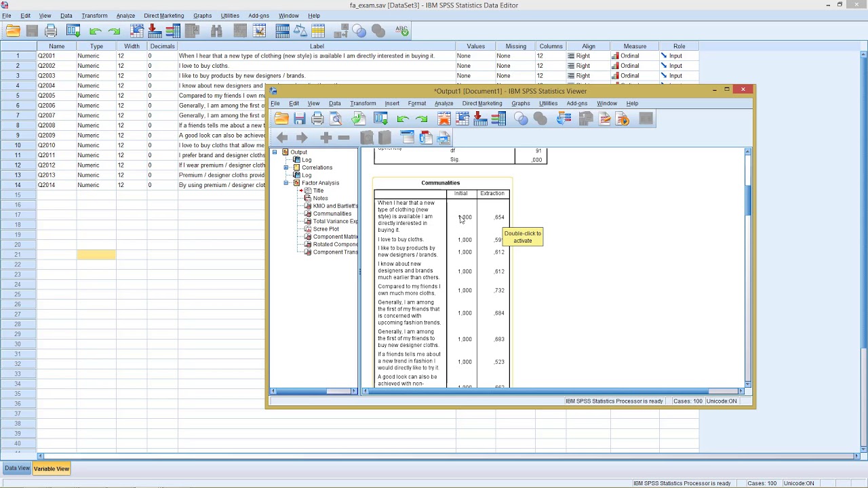Viewport: 868px width, 488px height.
Task: Select Total Variance Explained outline item
Action: tap(335, 222)
